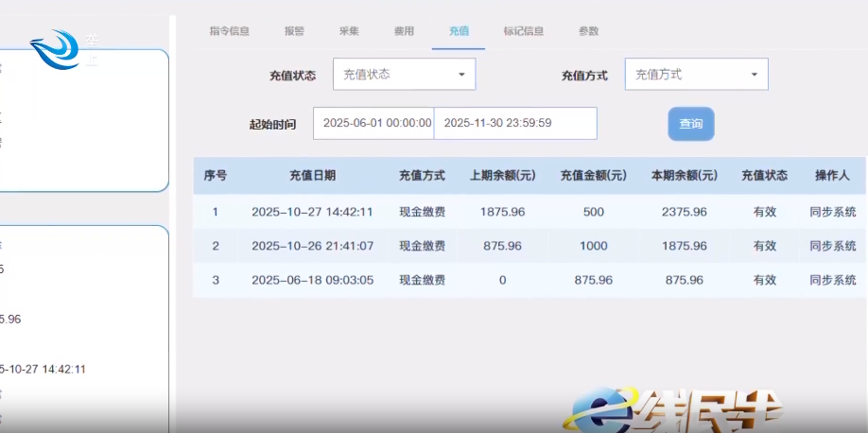Click the 充值金额(元) column header
This screenshot has height=433, width=868.
pyautogui.click(x=593, y=176)
